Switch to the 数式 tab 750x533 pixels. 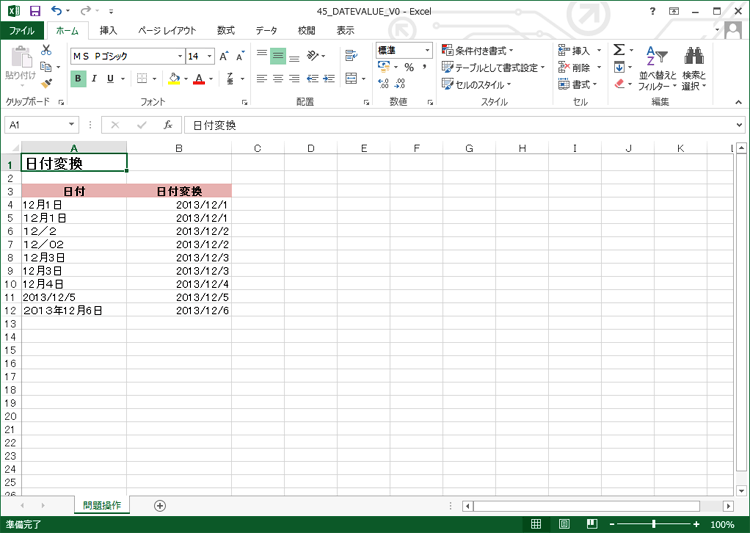(x=226, y=31)
